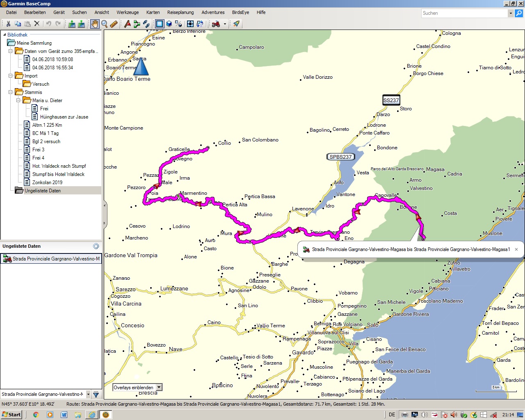Click the Undo arrow icon

(x=48, y=24)
